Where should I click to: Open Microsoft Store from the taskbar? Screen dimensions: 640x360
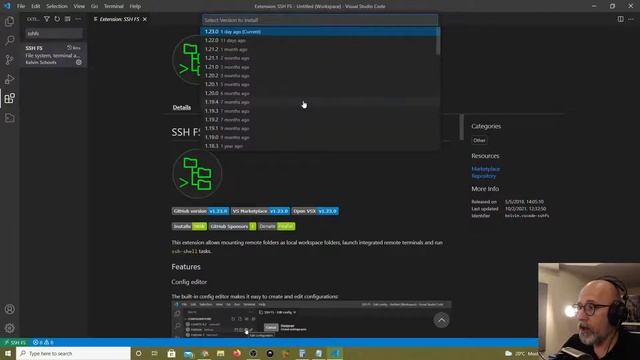click(171, 353)
